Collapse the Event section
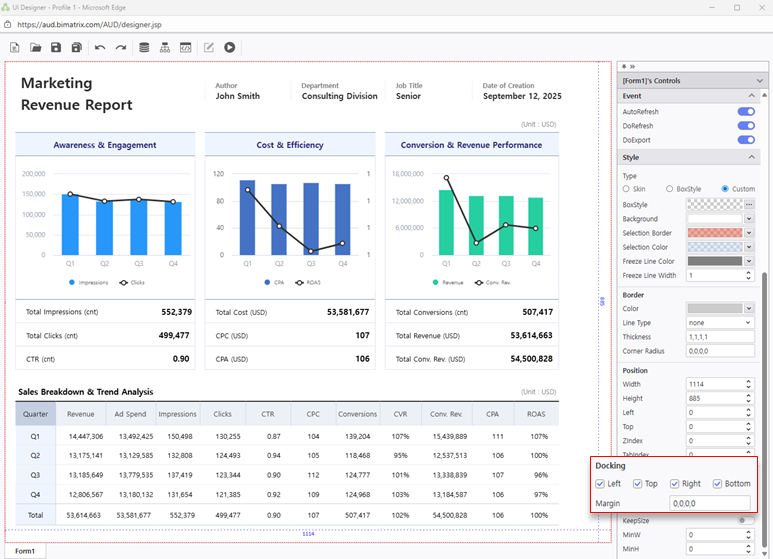The width and height of the screenshot is (773, 559). pos(751,96)
